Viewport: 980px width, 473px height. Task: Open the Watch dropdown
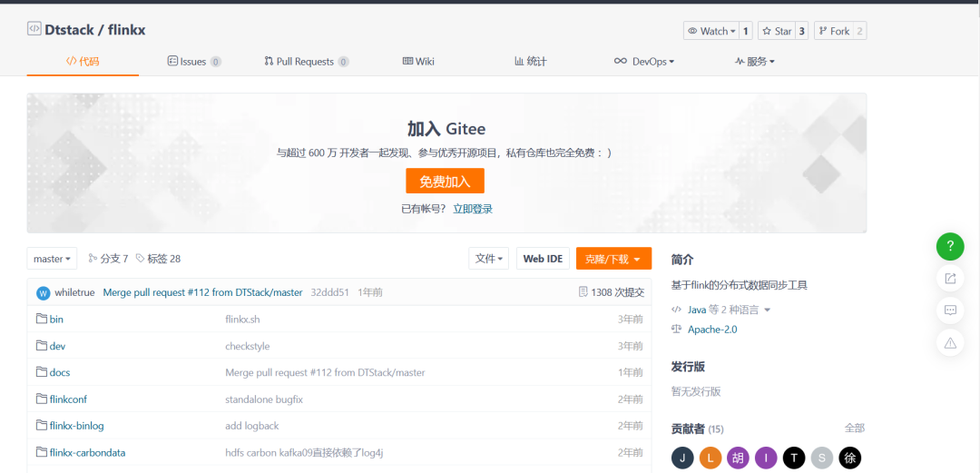pyautogui.click(x=711, y=31)
